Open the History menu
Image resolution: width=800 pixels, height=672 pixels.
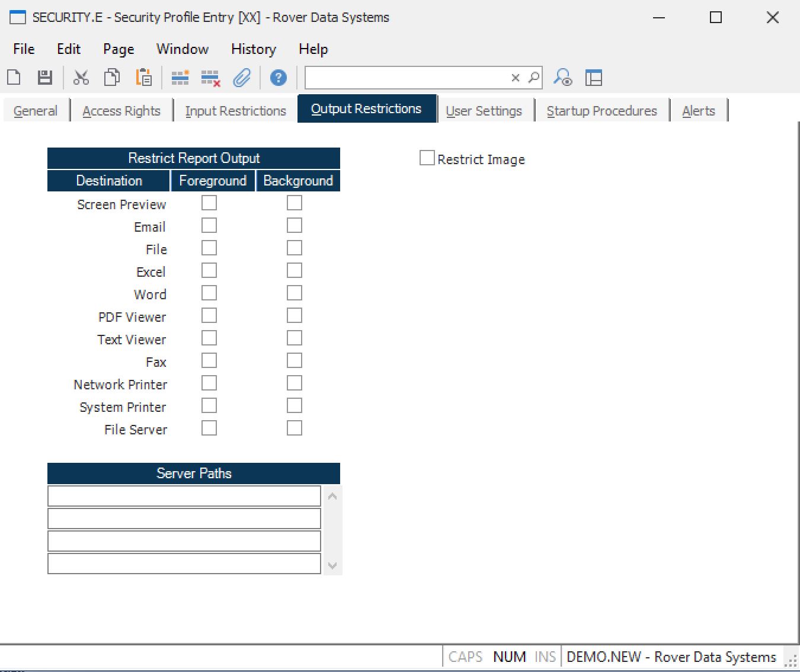point(253,49)
